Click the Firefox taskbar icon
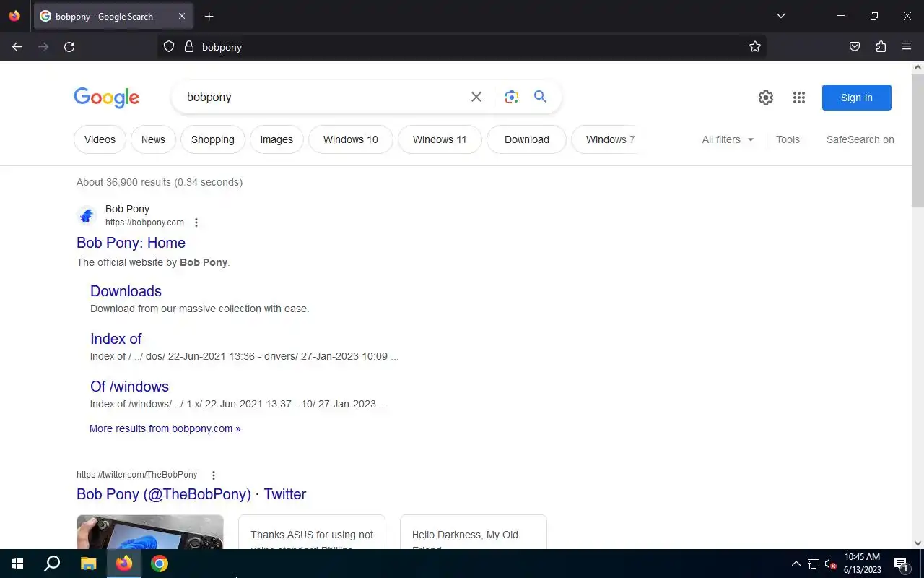Viewport: 924px width, 578px height. [x=124, y=564]
